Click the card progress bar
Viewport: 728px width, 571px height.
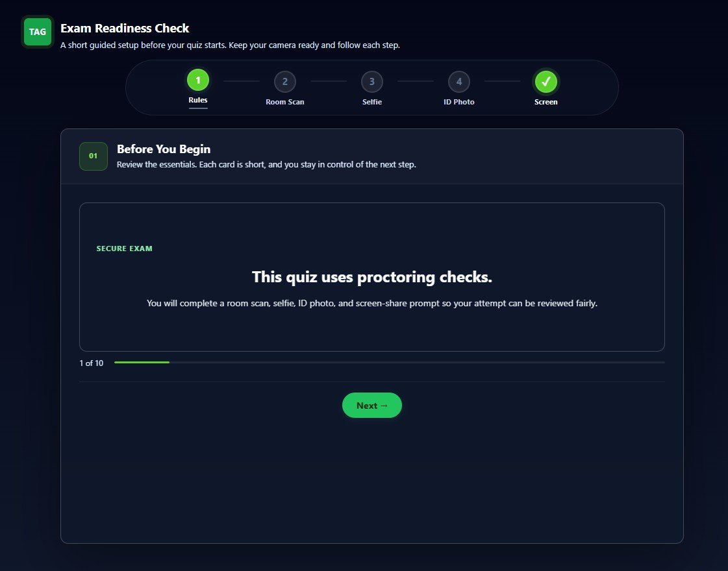pyautogui.click(x=390, y=362)
